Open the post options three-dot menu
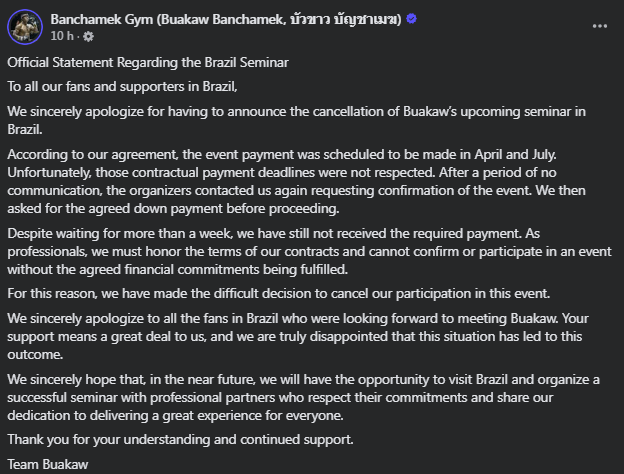624x474 pixels. tap(599, 26)
